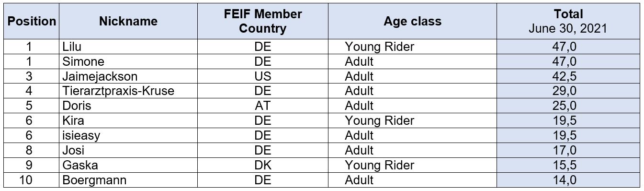Select the FEIF Member Country header
The image size is (644, 191).
coord(262,22)
